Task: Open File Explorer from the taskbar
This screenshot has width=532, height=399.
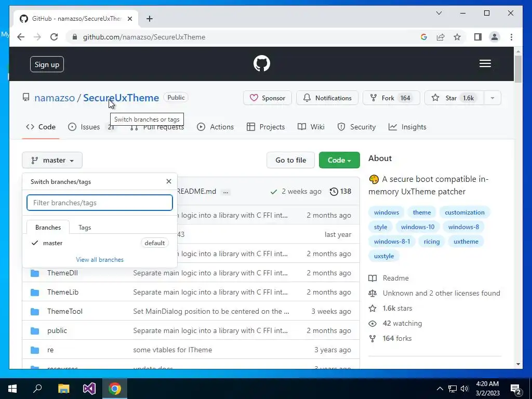Action: (63, 389)
